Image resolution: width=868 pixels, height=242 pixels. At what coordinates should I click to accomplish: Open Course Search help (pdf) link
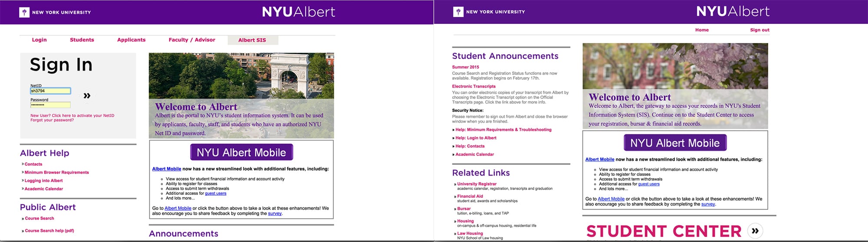click(x=49, y=231)
